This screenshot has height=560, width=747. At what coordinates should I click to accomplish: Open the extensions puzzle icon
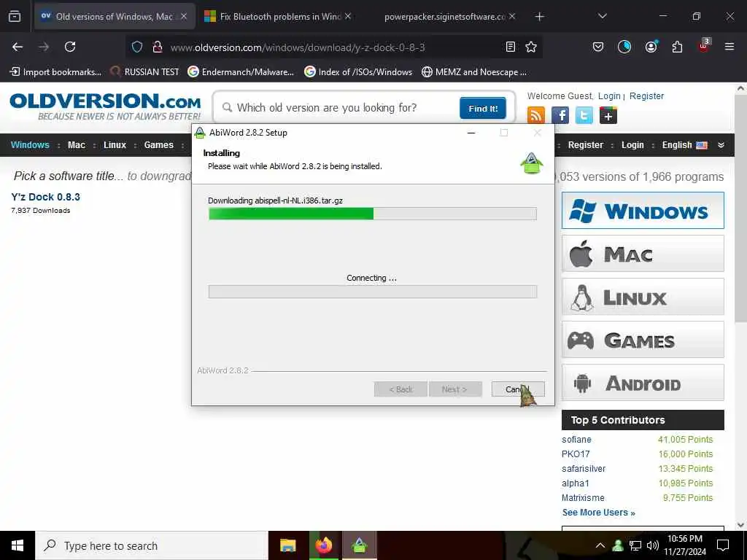point(677,47)
